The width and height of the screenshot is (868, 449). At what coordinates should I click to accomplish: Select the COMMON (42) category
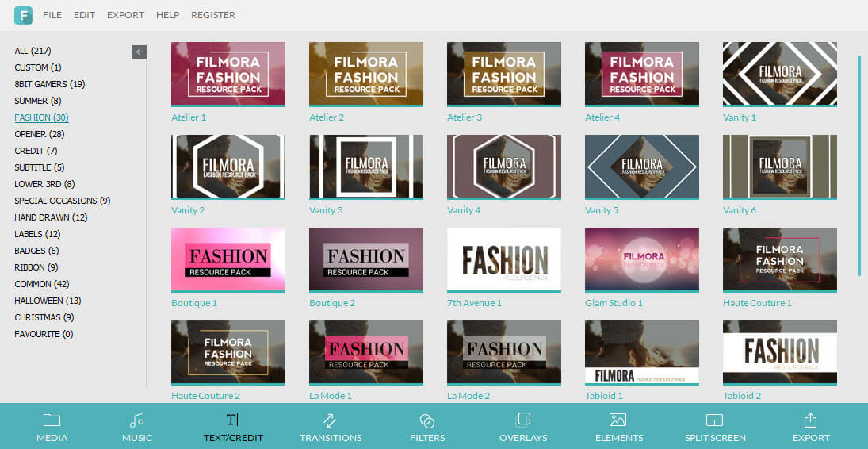point(41,284)
